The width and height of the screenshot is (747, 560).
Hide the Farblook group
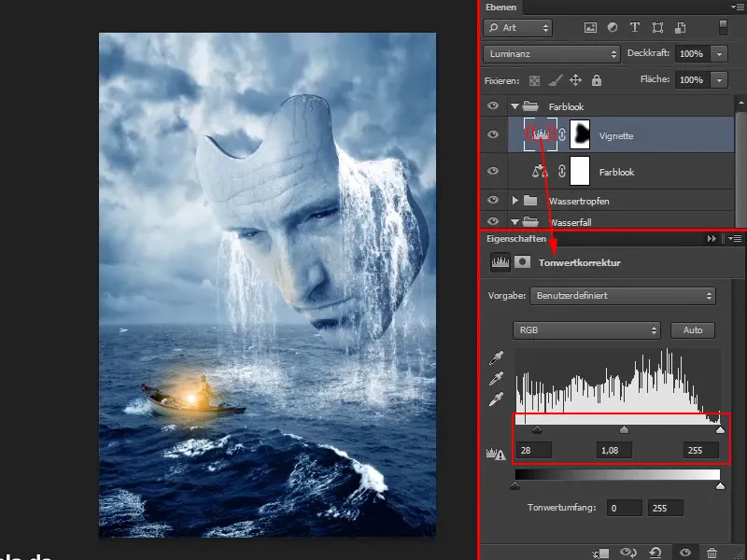(493, 105)
